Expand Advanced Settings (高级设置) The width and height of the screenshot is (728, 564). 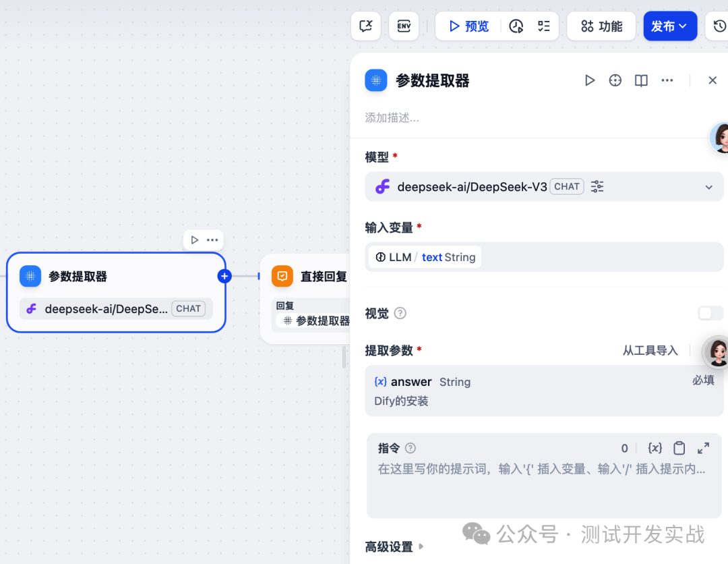tap(394, 547)
